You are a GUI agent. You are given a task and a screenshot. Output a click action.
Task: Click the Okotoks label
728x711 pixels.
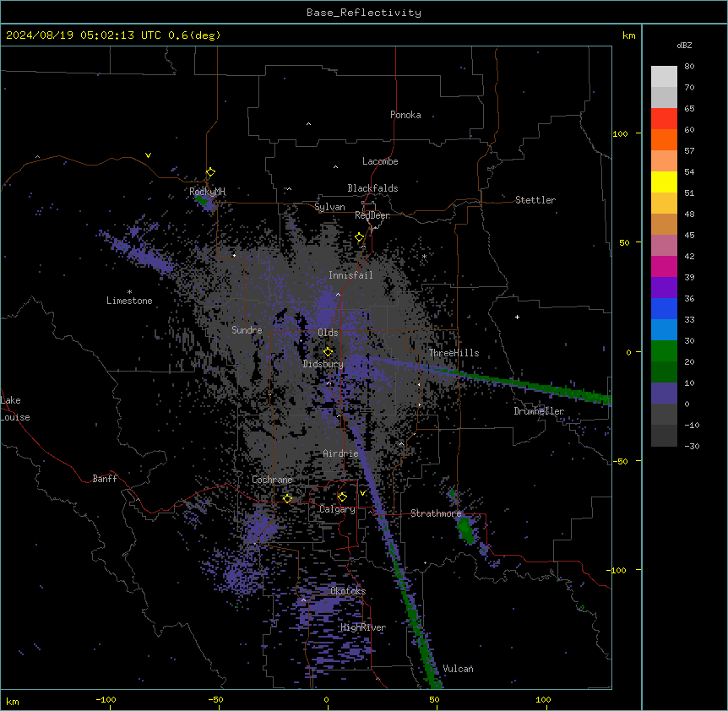[348, 591]
